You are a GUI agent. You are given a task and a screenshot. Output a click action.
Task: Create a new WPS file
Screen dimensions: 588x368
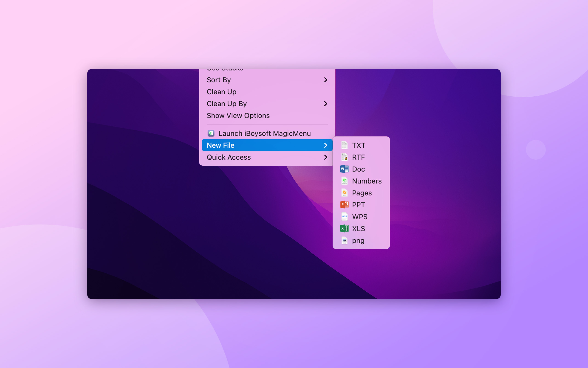[x=361, y=217]
